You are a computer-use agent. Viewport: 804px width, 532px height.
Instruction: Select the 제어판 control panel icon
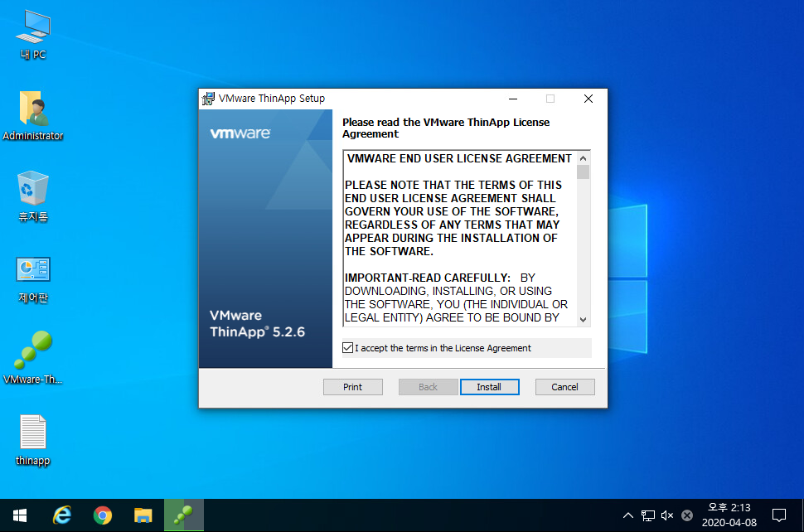33,280
